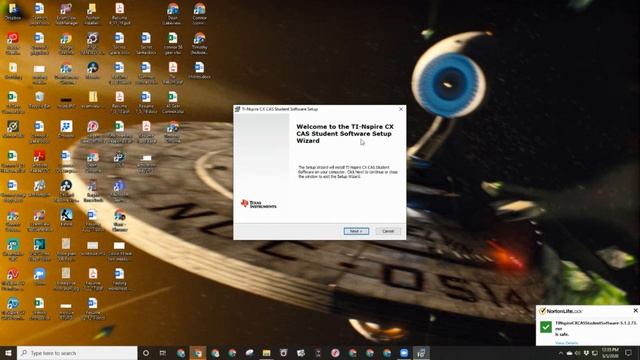
Task: Click the Norton 'exe is safe' message text
Action: pyautogui.click(x=596, y=328)
